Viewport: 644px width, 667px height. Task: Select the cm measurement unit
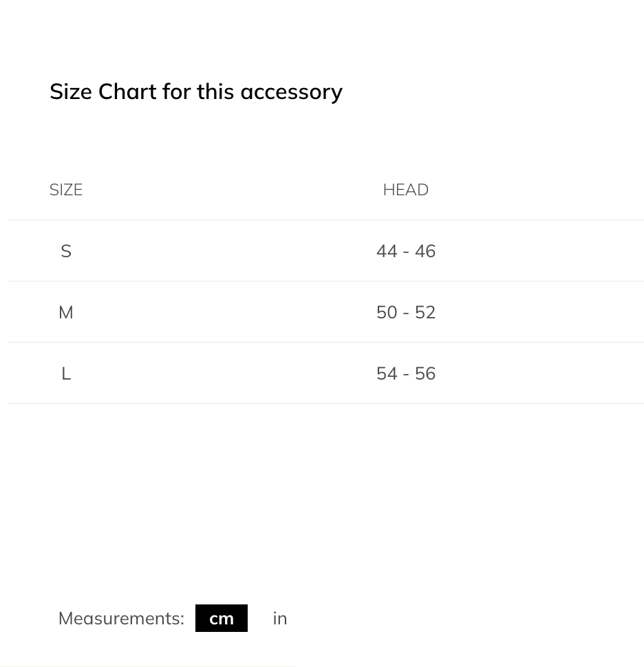(222, 618)
